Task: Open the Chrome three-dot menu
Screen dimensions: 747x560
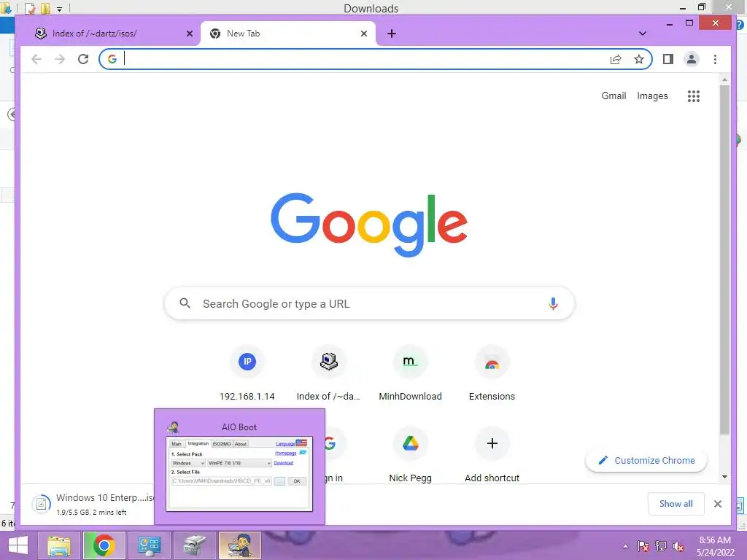Action: pyautogui.click(x=715, y=59)
